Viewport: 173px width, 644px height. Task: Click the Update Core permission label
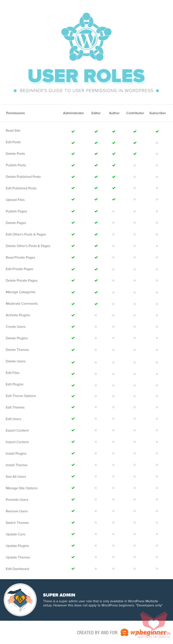coord(16,534)
